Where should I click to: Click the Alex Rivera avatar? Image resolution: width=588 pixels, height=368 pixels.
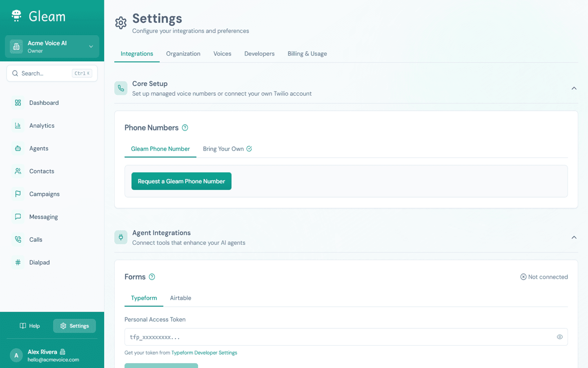pyautogui.click(x=16, y=355)
